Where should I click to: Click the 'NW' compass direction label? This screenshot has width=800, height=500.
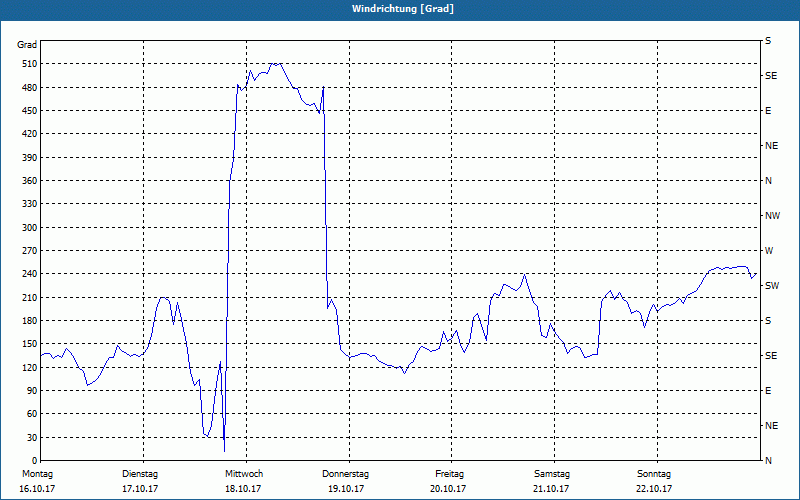[772, 216]
